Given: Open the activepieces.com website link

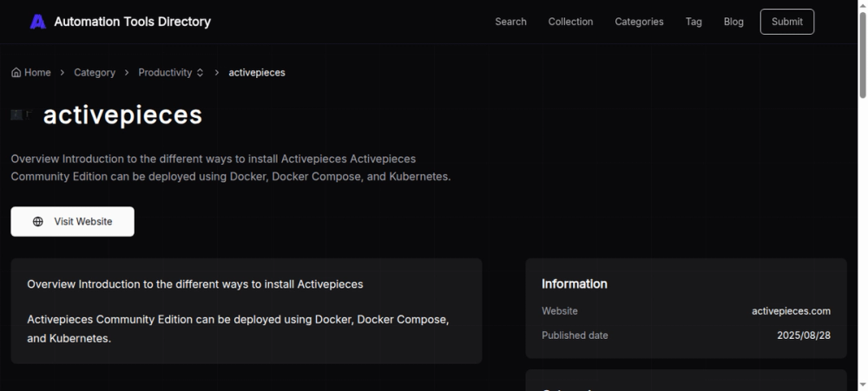Looking at the screenshot, I should (791, 311).
